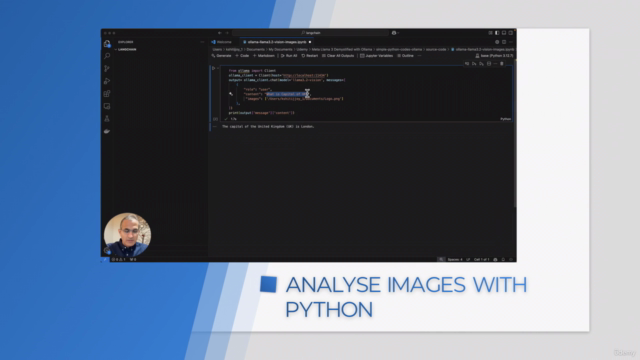Viewport: 640px width, 360px height.
Task: Click the Users breadcrumb item
Action: click(217, 49)
